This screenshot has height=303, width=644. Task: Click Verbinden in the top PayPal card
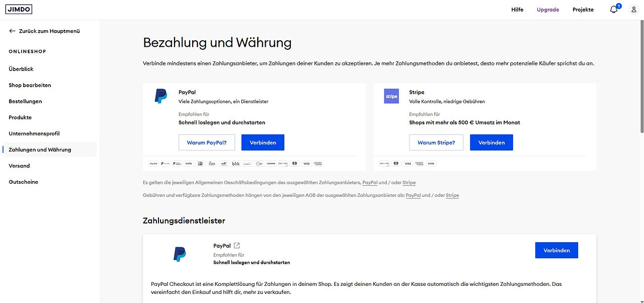(263, 142)
